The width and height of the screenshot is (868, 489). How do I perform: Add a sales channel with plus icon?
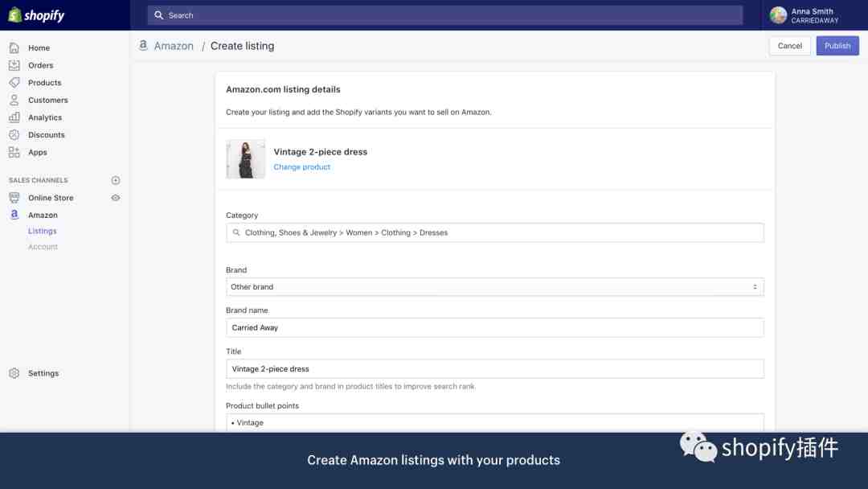click(x=116, y=180)
